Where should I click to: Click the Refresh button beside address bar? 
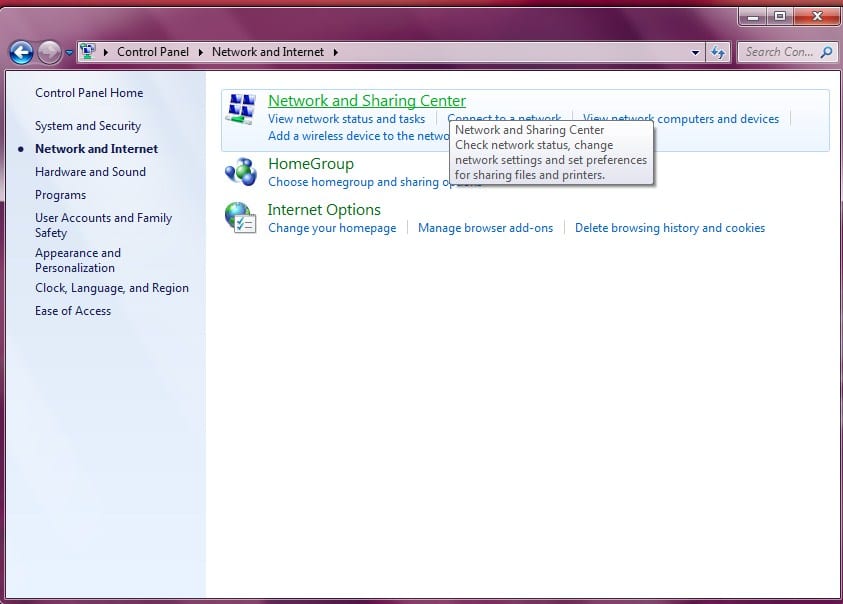click(718, 52)
